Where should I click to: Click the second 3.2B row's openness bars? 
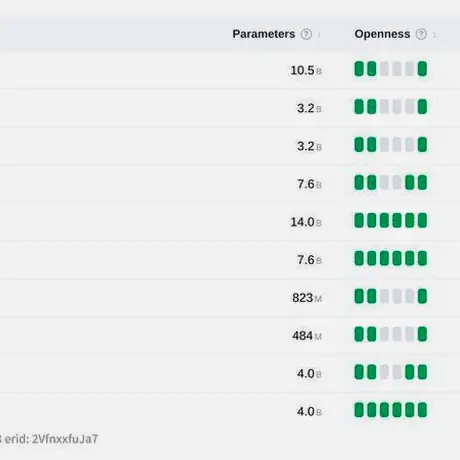[x=391, y=145]
